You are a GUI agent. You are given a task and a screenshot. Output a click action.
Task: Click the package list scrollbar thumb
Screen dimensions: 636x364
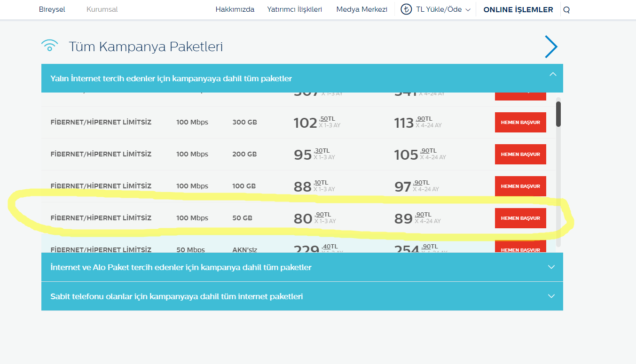[x=558, y=114]
